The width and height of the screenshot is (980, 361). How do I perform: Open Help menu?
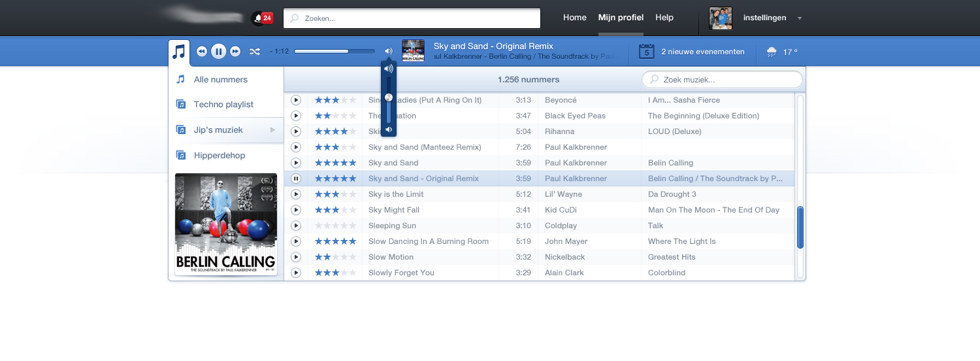tap(664, 18)
